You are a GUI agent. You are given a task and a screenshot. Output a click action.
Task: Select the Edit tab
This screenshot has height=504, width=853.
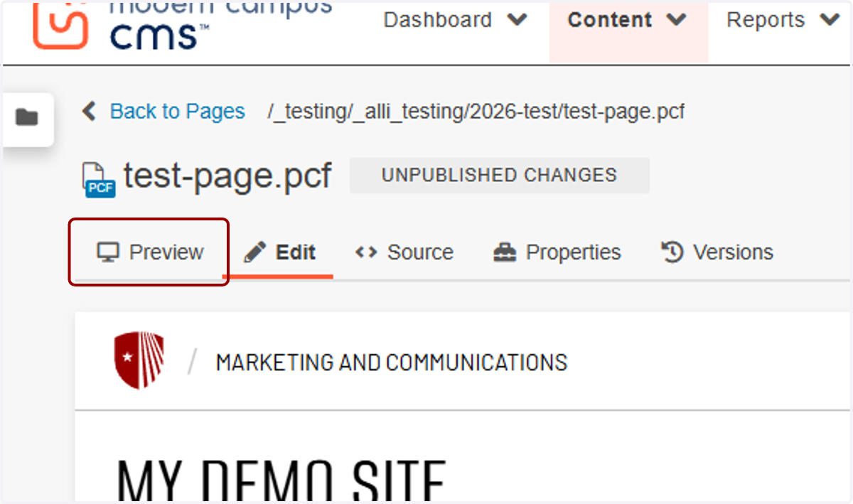click(x=279, y=252)
